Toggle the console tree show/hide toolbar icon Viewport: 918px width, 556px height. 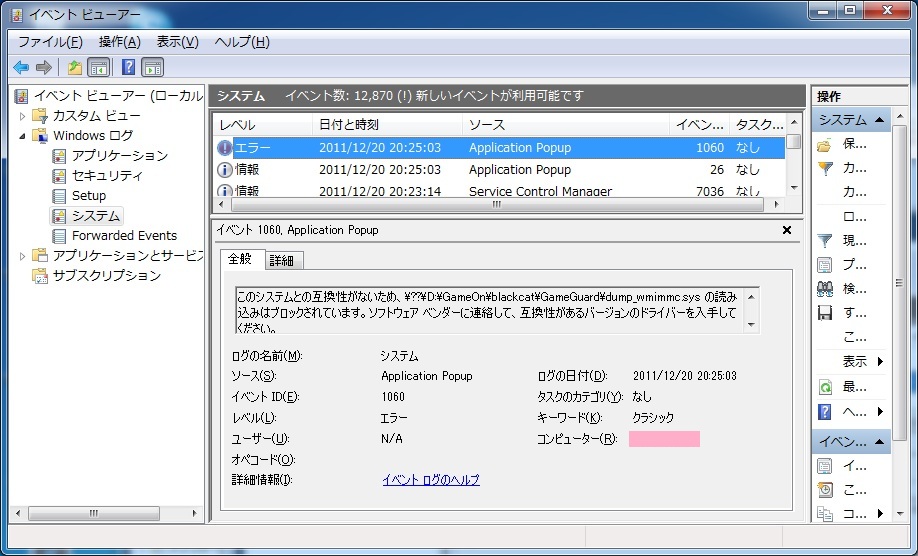click(x=99, y=68)
